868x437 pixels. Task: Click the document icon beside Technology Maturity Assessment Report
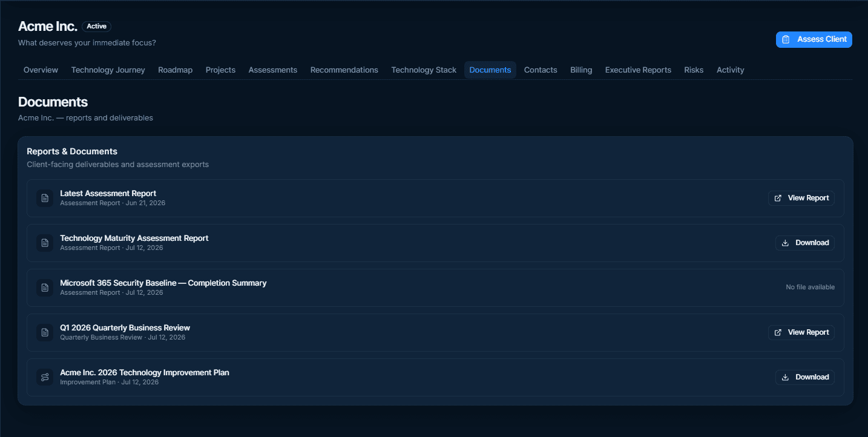45,243
